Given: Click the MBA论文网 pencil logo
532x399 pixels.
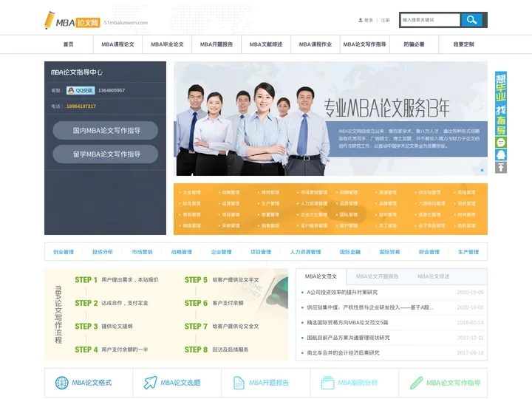Looking at the screenshot, I should point(72,21).
